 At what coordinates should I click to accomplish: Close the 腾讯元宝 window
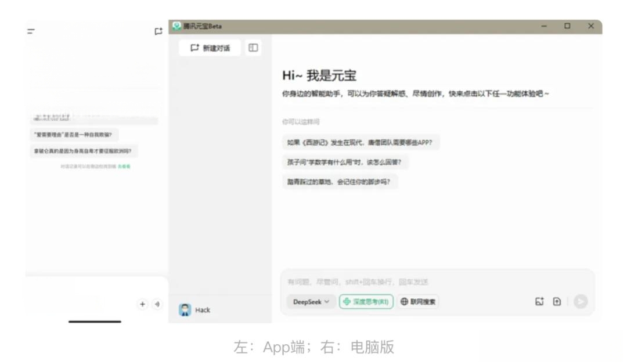[591, 26]
